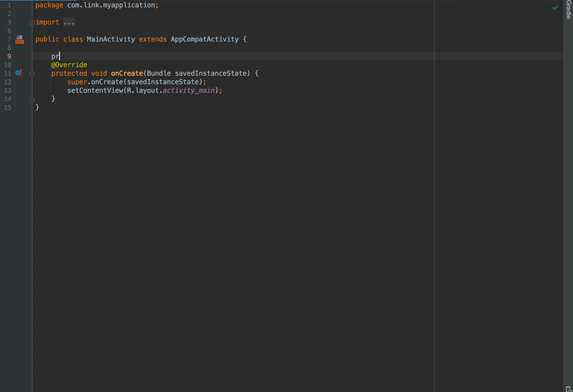Click the Bundle parameter type
The width and height of the screenshot is (573, 392).
pos(159,73)
